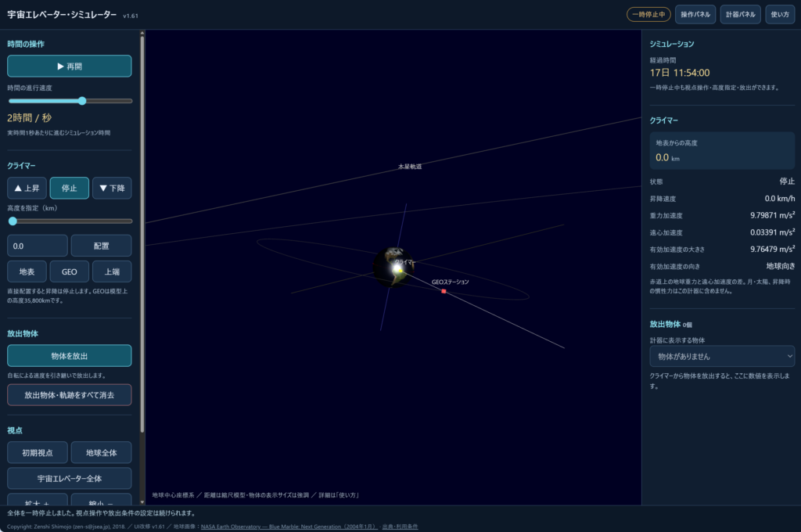Click the 有効加速度 value 9.76479 m/s²
This screenshot has height=532, width=801.
click(x=772, y=249)
